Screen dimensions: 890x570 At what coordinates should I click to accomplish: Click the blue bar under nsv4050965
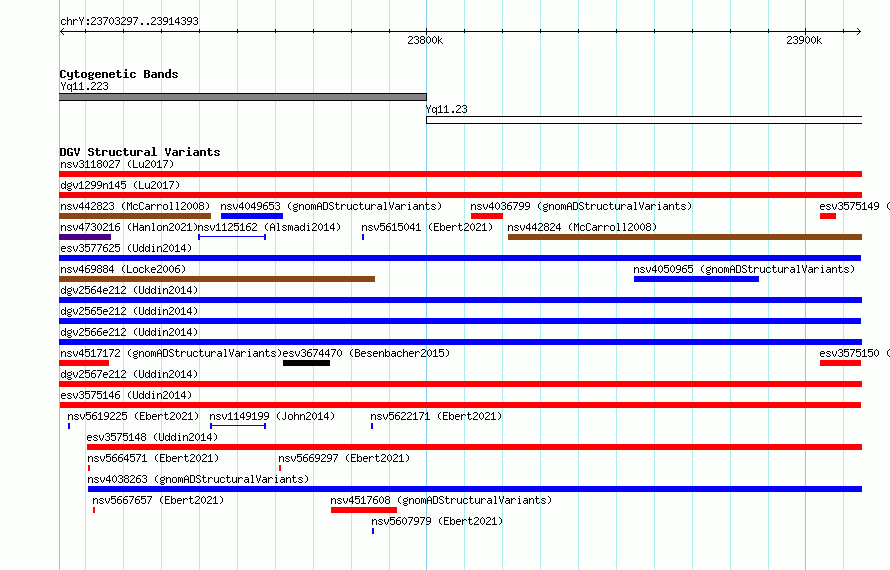pos(696,279)
